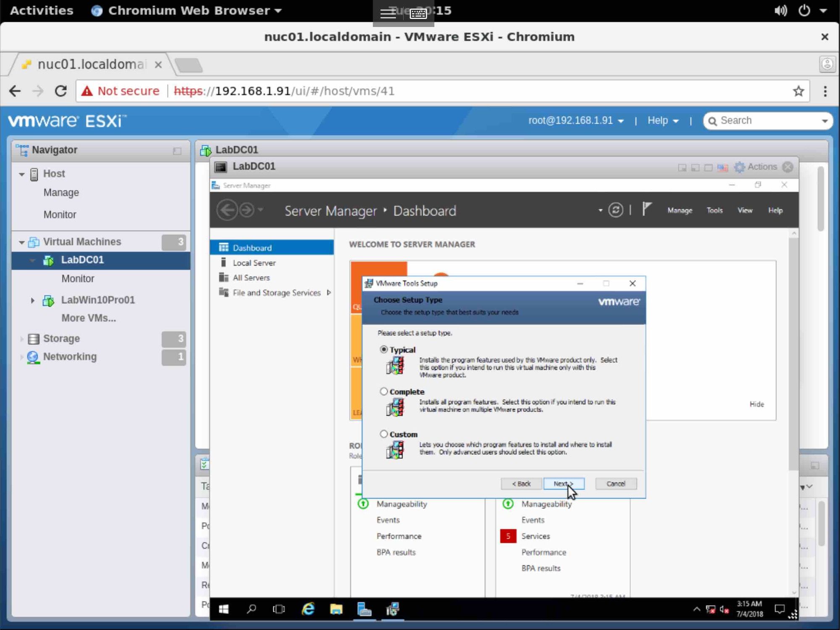Screen dimensions: 840x630
Task: Open the ESXi Help dropdown menu
Action: pos(663,121)
